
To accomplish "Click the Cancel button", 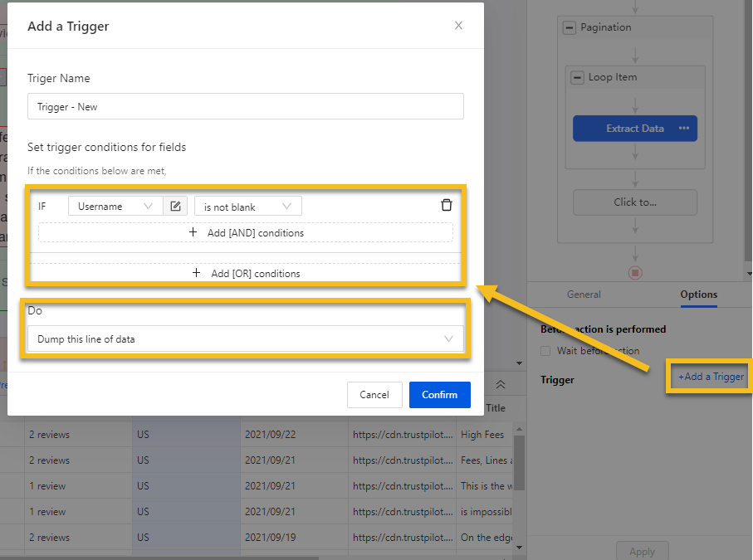I will 374,395.
